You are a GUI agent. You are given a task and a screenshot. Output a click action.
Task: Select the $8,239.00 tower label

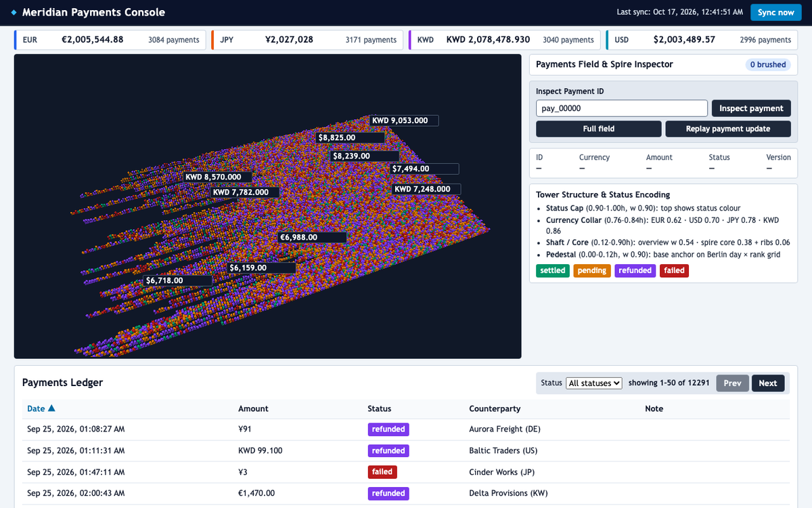click(x=365, y=156)
